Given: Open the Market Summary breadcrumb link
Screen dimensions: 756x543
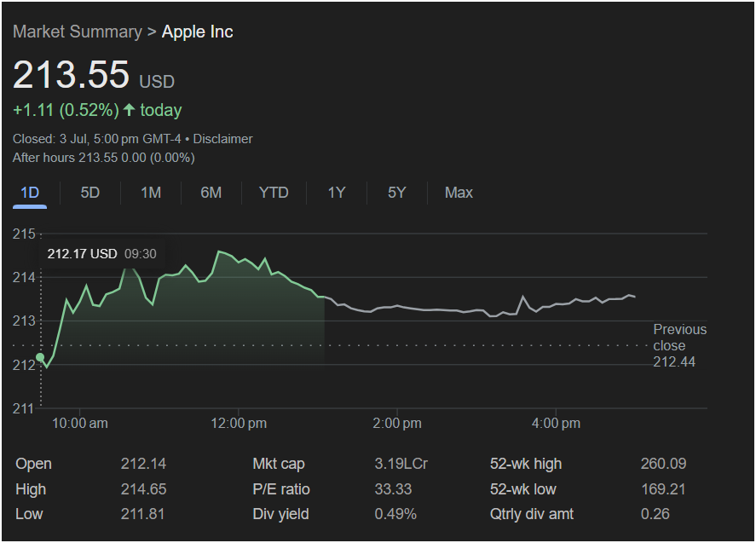Looking at the screenshot, I should click(78, 32).
